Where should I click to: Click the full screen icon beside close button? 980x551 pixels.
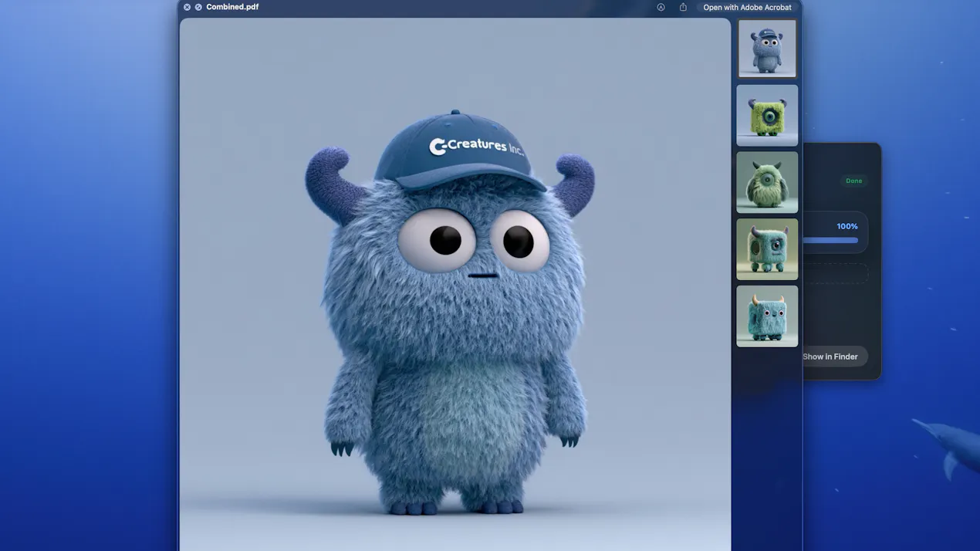click(198, 7)
